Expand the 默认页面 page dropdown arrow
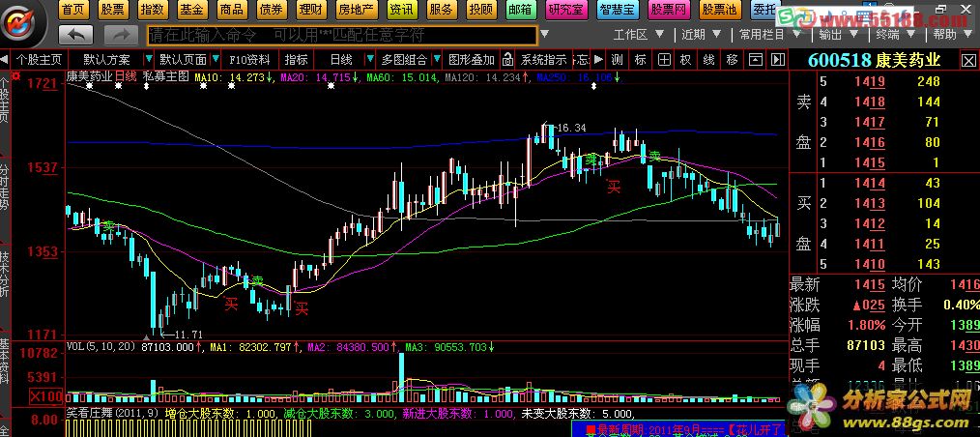The height and width of the screenshot is (437, 980). tap(216, 59)
